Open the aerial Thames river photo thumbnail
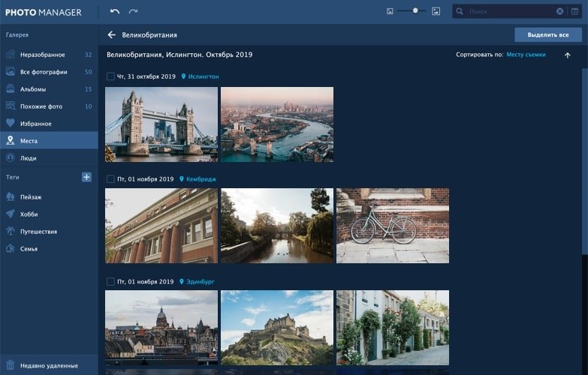Image resolution: width=588 pixels, height=375 pixels. coord(277,124)
